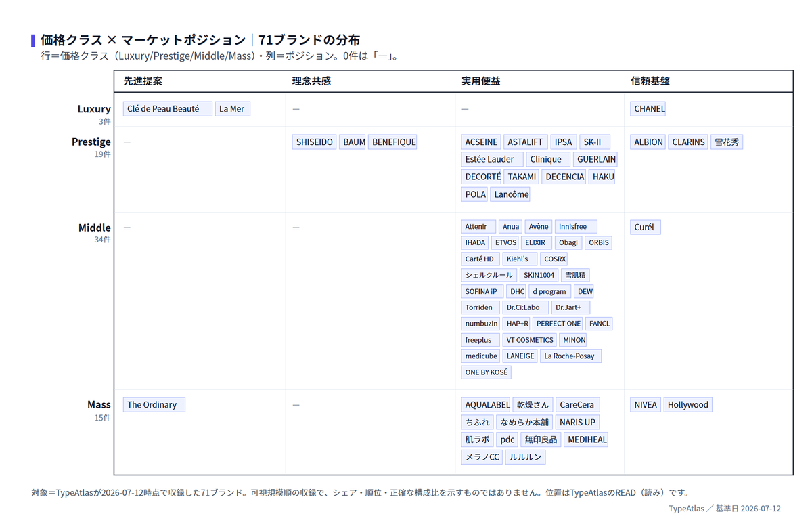This screenshot has width=812, height=516.
Task: Select the AQUALABEL brand tag
Action: click(487, 405)
